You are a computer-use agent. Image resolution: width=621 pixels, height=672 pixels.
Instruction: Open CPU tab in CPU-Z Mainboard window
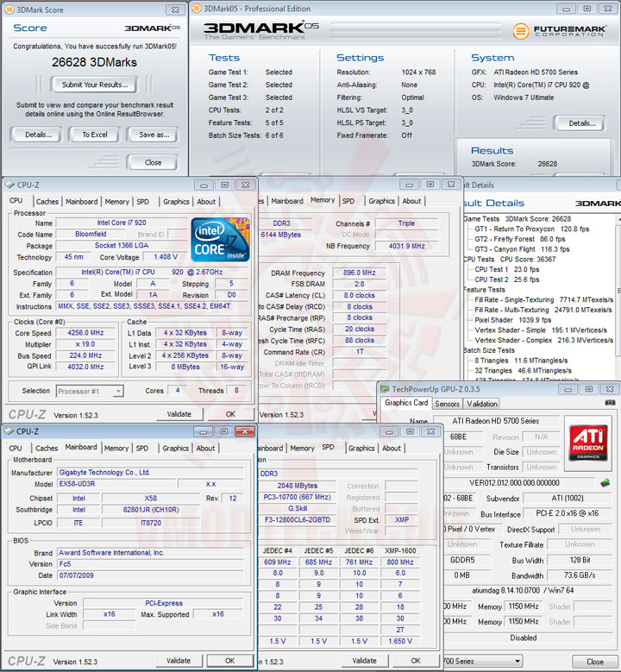click(16, 448)
